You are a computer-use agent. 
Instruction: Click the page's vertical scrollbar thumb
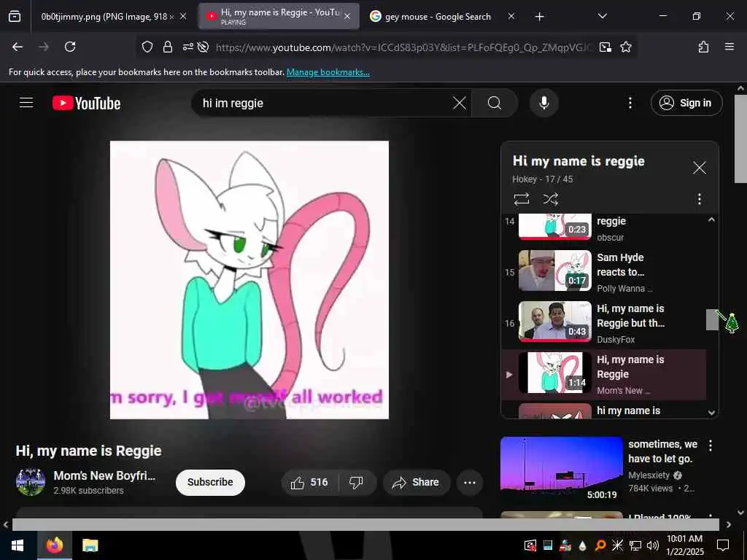pos(740,139)
